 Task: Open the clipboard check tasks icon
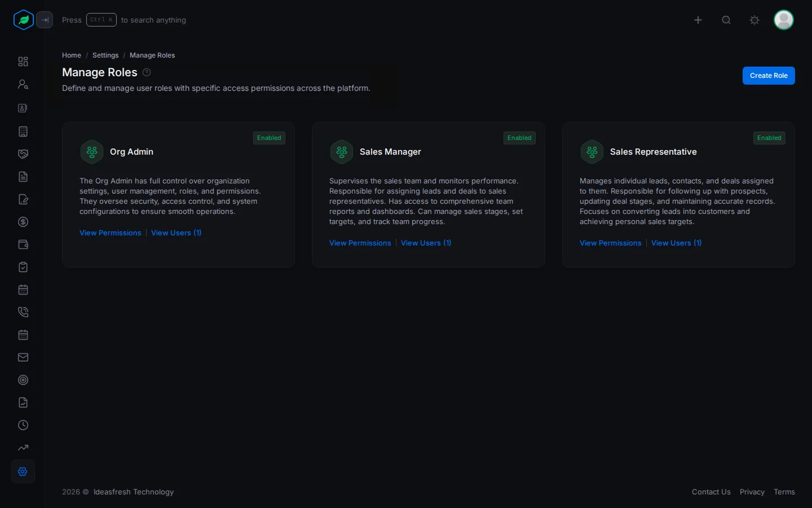tap(23, 267)
